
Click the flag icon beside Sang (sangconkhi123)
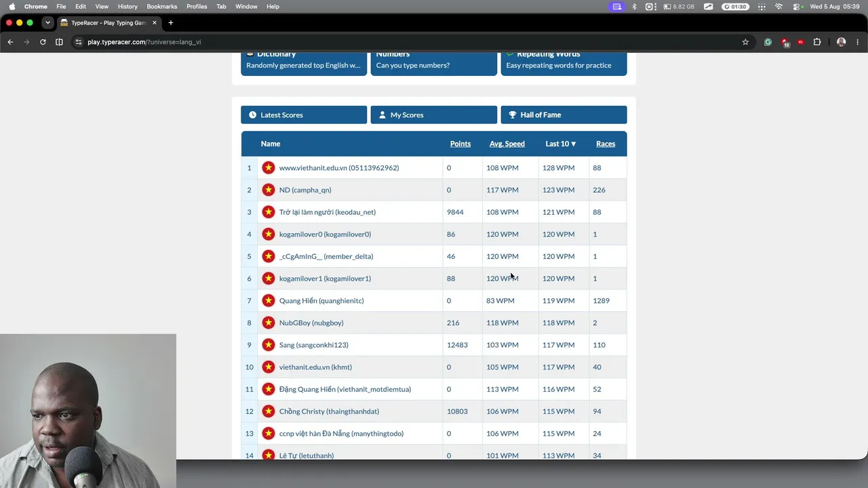(269, 345)
